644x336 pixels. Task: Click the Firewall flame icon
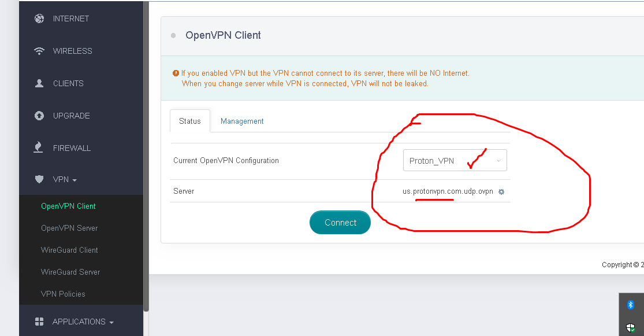[39, 148]
